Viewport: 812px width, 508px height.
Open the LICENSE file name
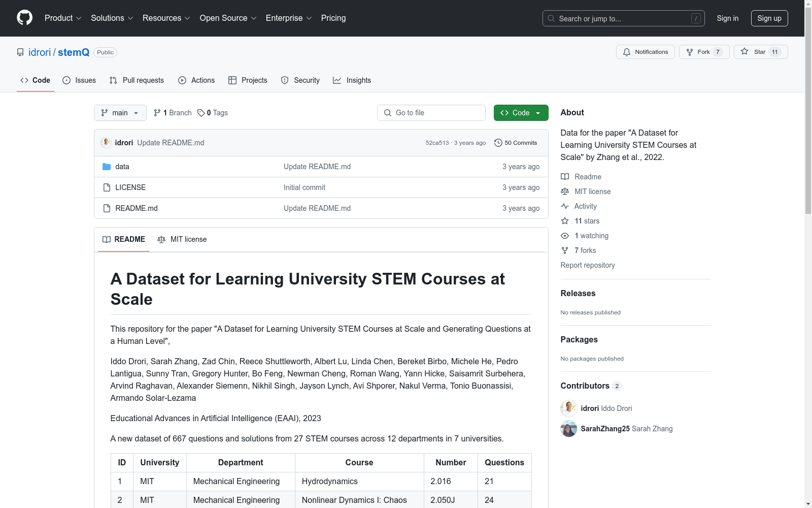point(130,187)
